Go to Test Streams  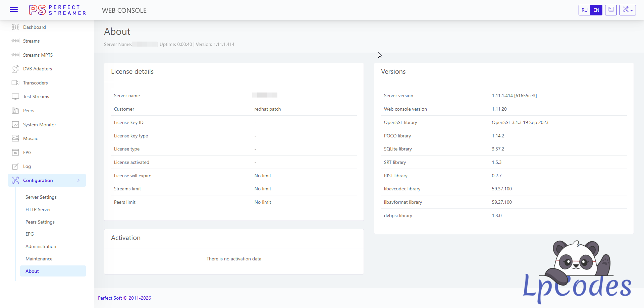[36, 97]
